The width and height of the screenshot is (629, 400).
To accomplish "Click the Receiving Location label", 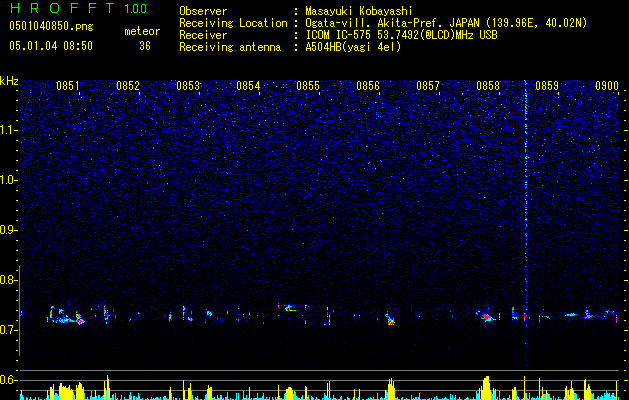I will click(x=233, y=23).
